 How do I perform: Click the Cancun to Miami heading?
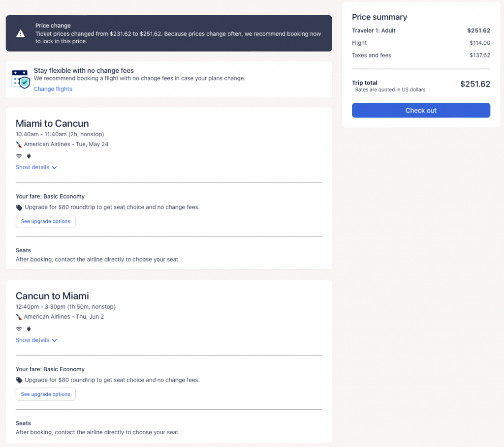click(52, 296)
